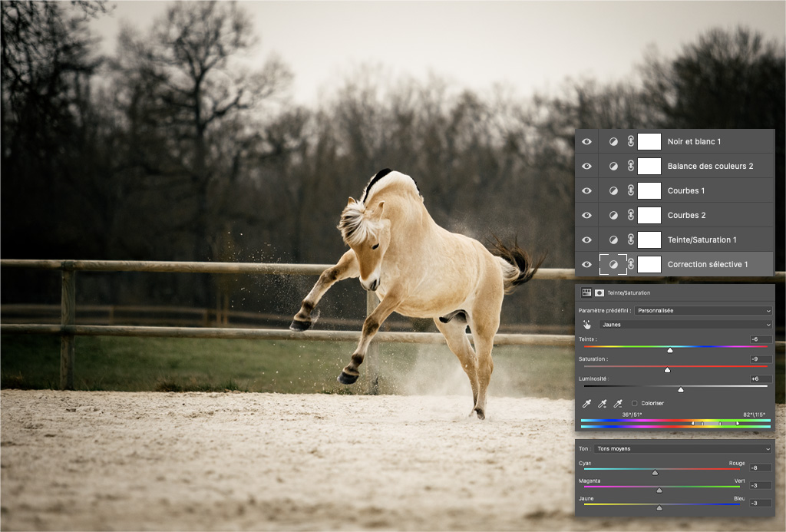The height and width of the screenshot is (532, 786).
Task: Toggle visibility of Courbes 1 layer
Action: 586,191
